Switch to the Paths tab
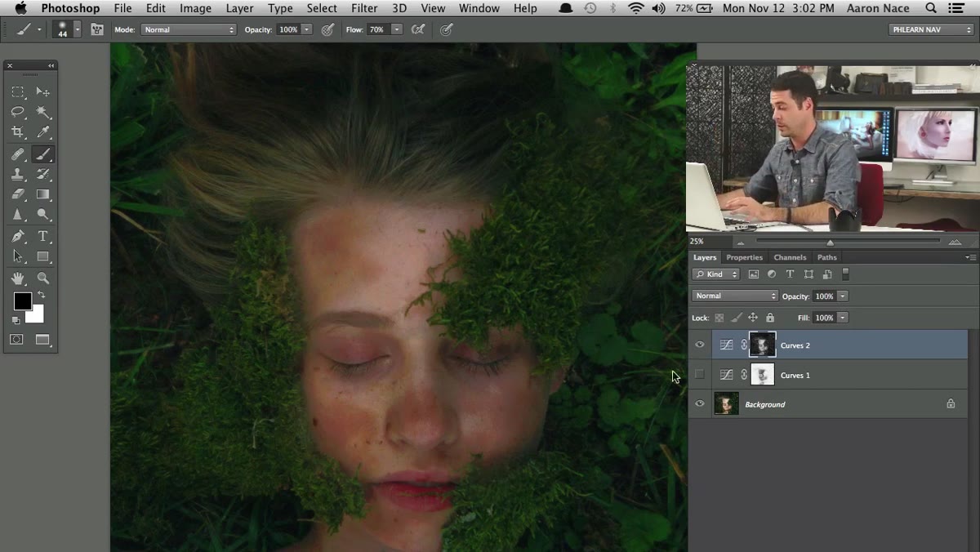This screenshot has height=552, width=980. click(x=826, y=257)
